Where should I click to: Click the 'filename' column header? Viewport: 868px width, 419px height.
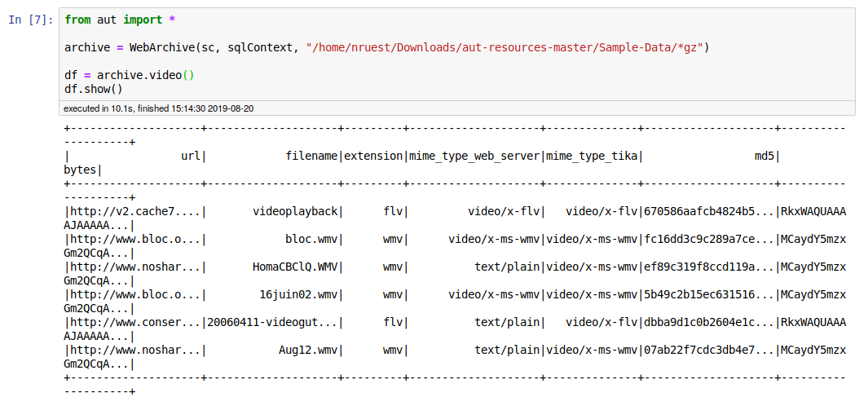[x=311, y=156]
